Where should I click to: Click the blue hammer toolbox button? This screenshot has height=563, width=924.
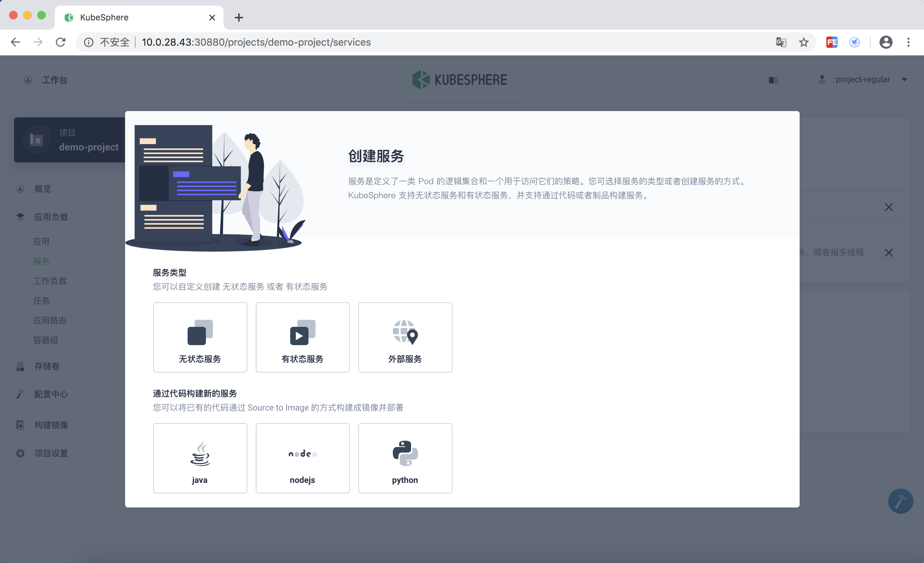click(900, 501)
